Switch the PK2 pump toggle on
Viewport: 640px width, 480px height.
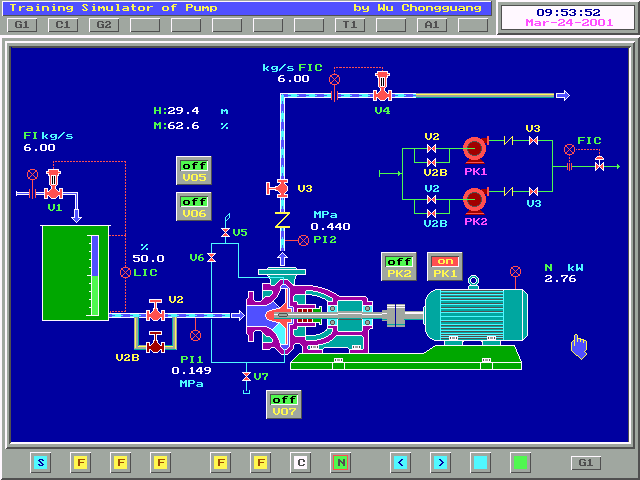click(399, 266)
